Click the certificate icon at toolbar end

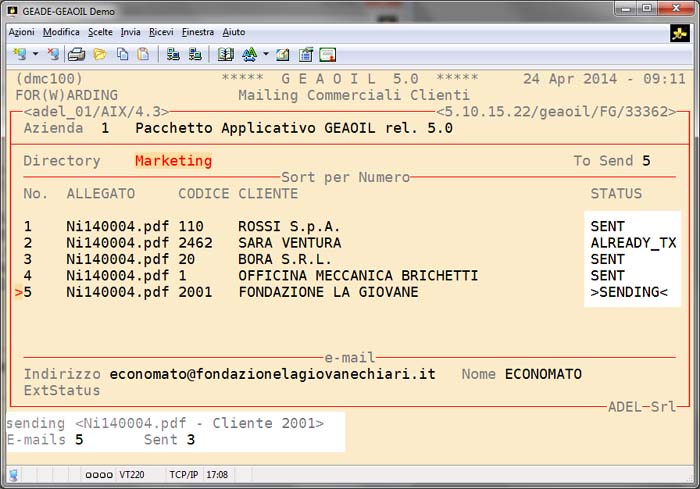point(327,54)
